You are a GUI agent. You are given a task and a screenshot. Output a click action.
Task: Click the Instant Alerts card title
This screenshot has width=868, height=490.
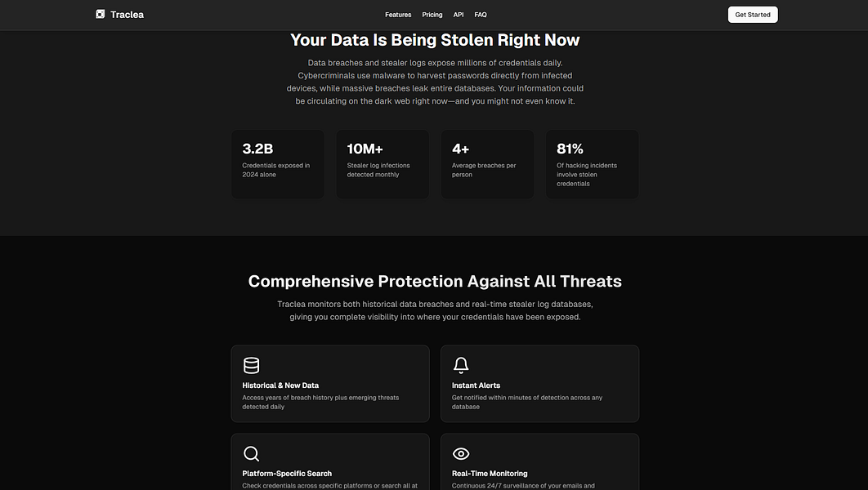pos(476,385)
